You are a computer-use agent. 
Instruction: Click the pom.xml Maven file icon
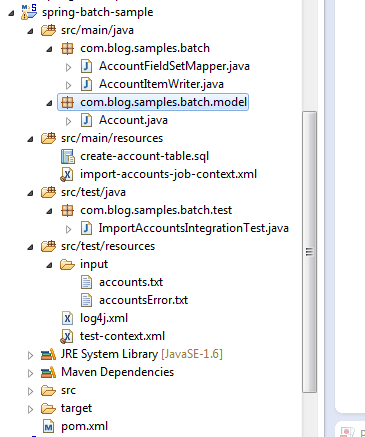point(49,426)
